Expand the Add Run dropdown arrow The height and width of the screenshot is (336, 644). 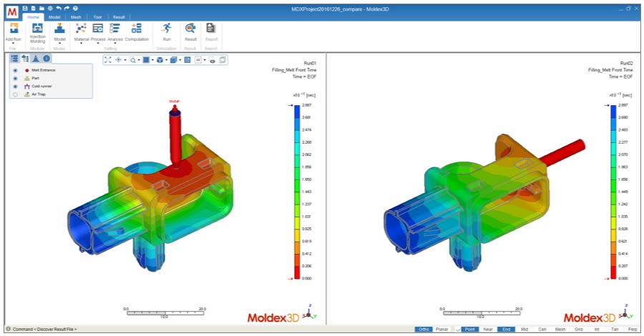(x=13, y=43)
